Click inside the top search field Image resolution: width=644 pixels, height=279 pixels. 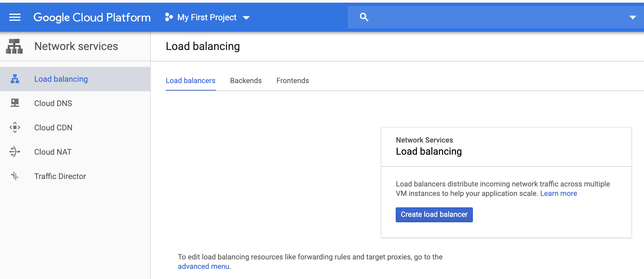coord(496,17)
